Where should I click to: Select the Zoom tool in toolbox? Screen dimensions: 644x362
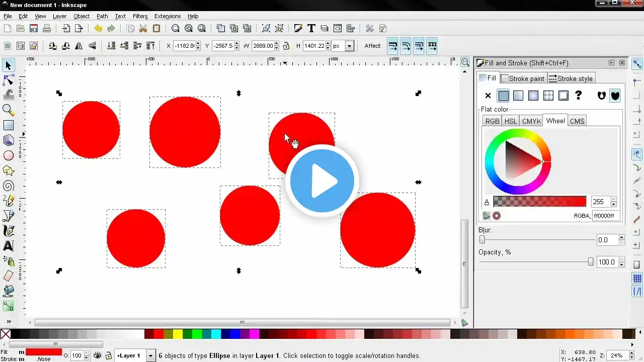point(8,110)
